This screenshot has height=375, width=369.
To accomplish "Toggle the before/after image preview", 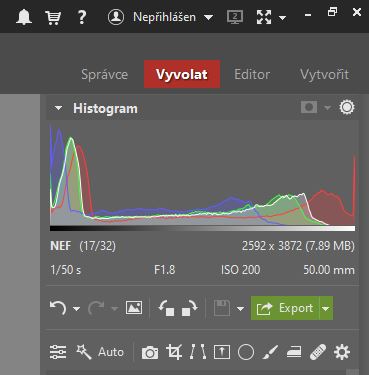I will [134, 308].
